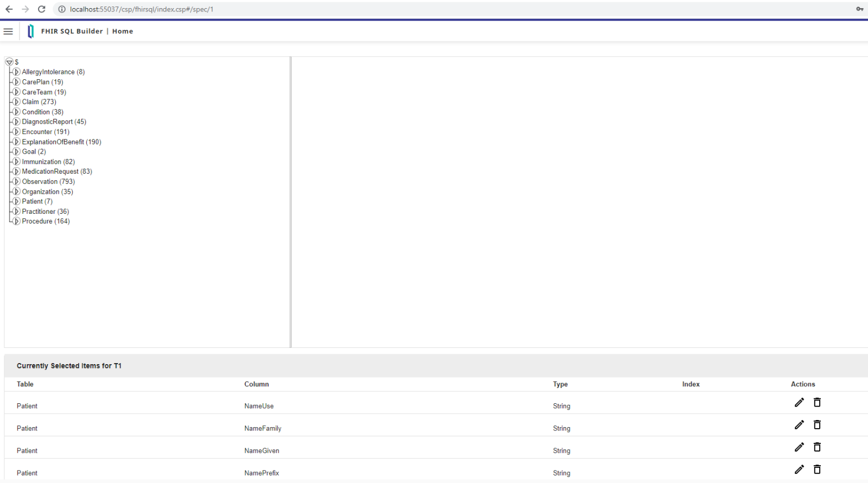
Task: Expand the AllergyIntolerance tree node
Action: point(17,72)
